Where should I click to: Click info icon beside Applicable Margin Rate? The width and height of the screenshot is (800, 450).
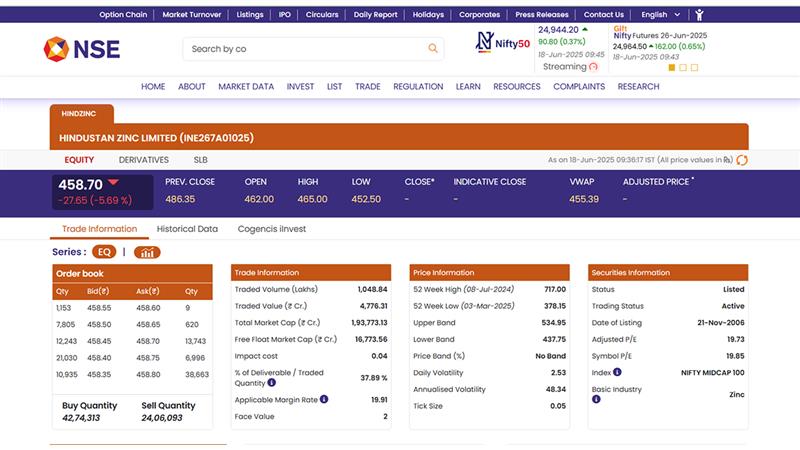pyautogui.click(x=324, y=399)
